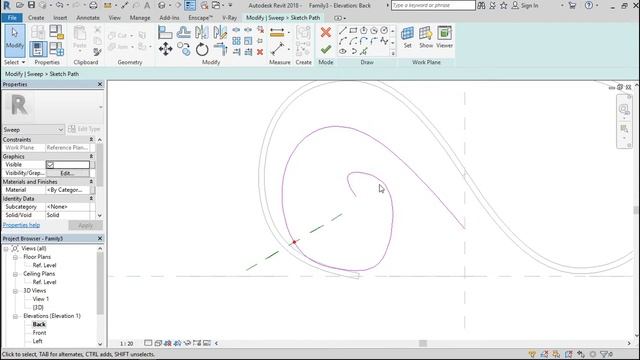Collapse the Materials and Finishes section
The image size is (640, 360).
tap(91, 182)
